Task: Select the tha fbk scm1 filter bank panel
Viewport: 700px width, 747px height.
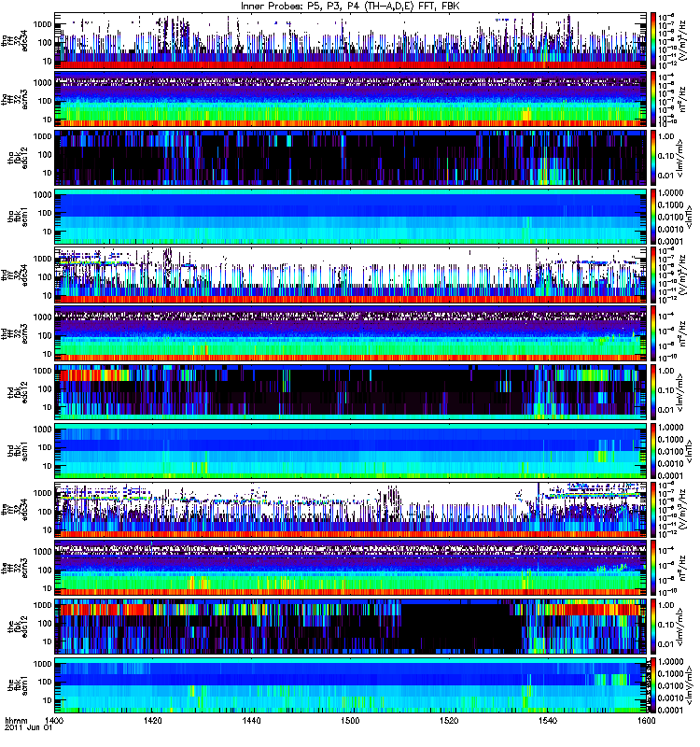Action: (x=351, y=217)
